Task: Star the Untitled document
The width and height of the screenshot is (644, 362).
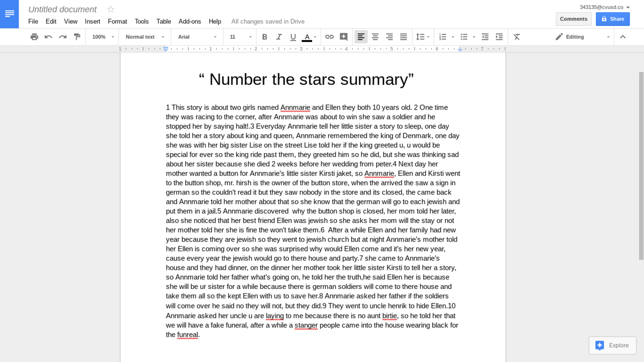Action: (111, 9)
